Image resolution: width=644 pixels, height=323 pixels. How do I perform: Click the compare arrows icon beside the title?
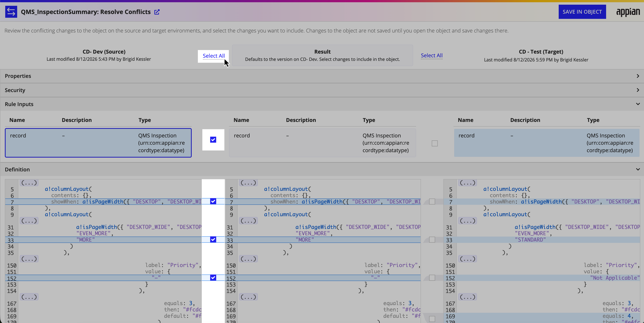tap(11, 12)
